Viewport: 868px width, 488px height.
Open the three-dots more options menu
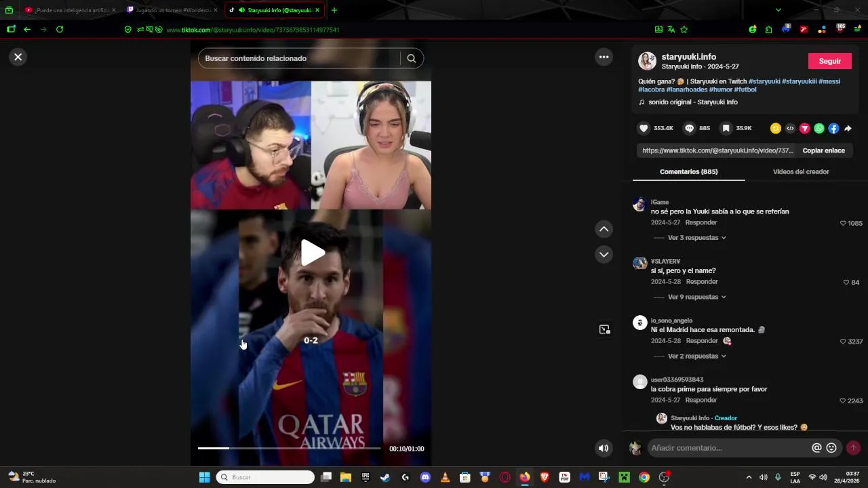point(604,57)
